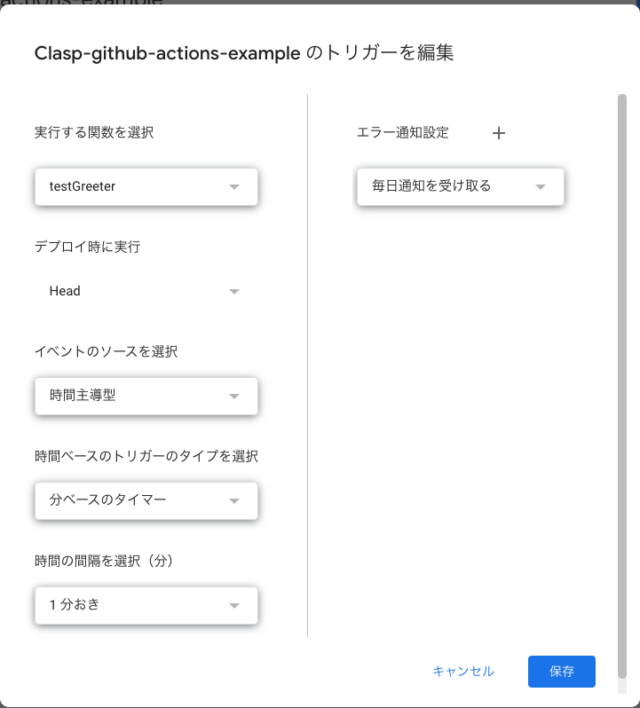Open the 分ベースのタイマー trigger type dropdown
Image resolution: width=640 pixels, height=708 pixels.
(x=146, y=501)
